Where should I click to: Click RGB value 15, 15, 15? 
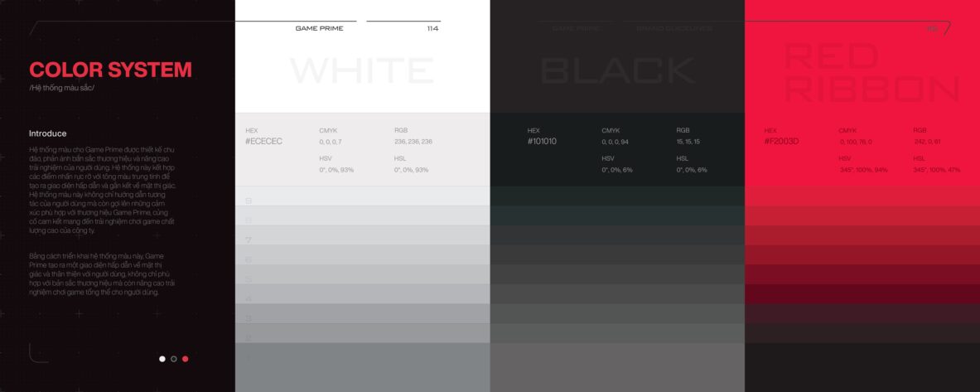tap(688, 142)
